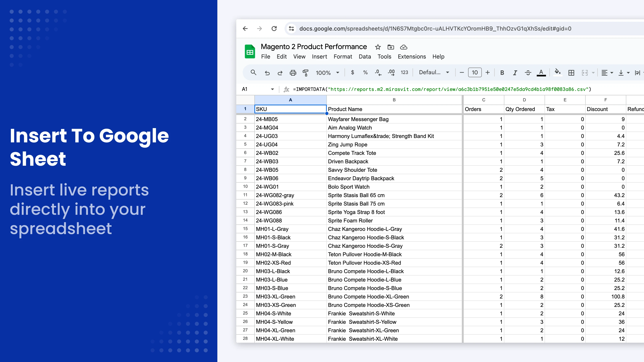The height and width of the screenshot is (362, 644).
Task: Star the Magento 2 Product Performance document
Action: click(x=378, y=47)
